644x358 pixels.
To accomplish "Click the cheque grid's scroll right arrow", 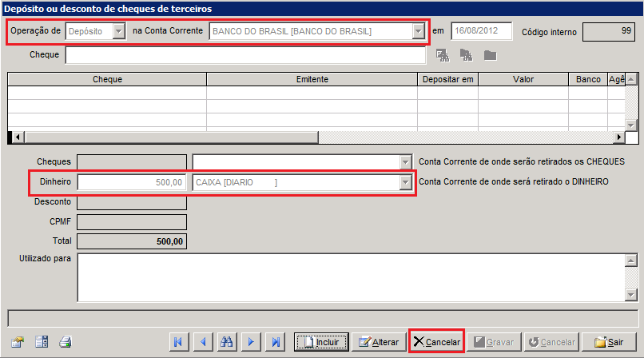I will click(619, 137).
